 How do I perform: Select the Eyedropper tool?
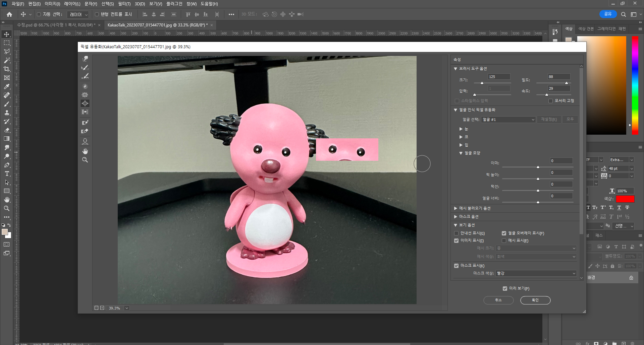7,86
